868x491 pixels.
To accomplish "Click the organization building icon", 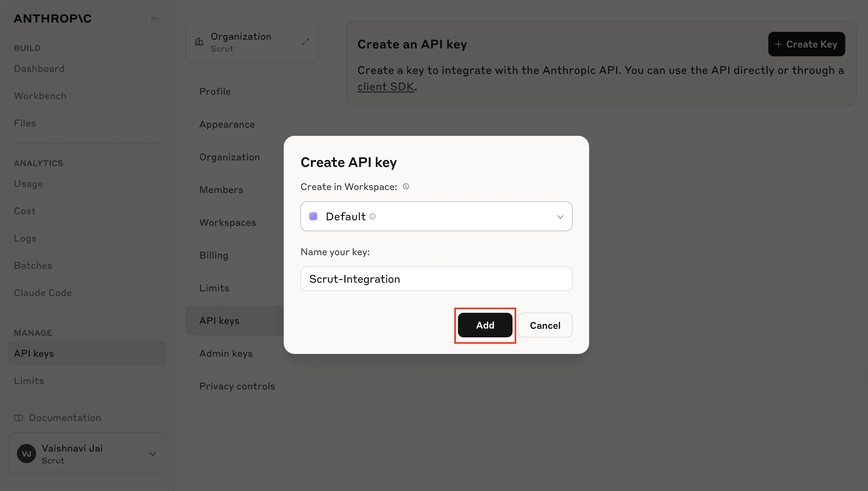I will click(199, 42).
